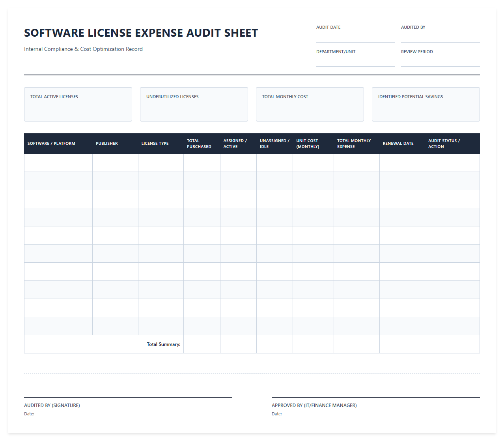Click the Unassigned / Idle column header

pyautogui.click(x=275, y=144)
